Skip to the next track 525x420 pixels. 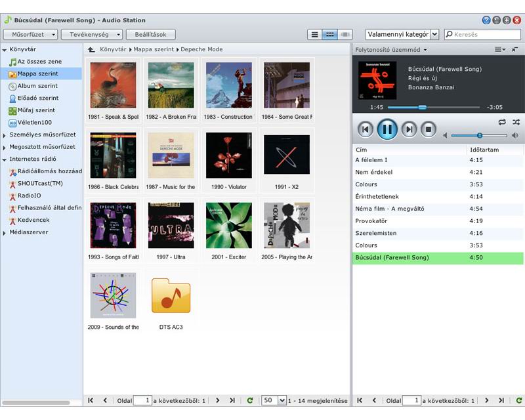pos(409,129)
